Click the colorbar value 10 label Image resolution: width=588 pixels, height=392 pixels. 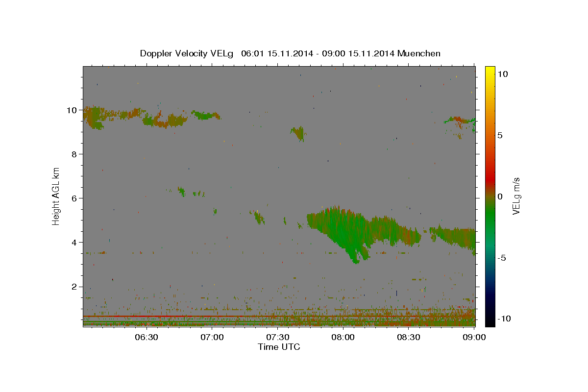(502, 74)
